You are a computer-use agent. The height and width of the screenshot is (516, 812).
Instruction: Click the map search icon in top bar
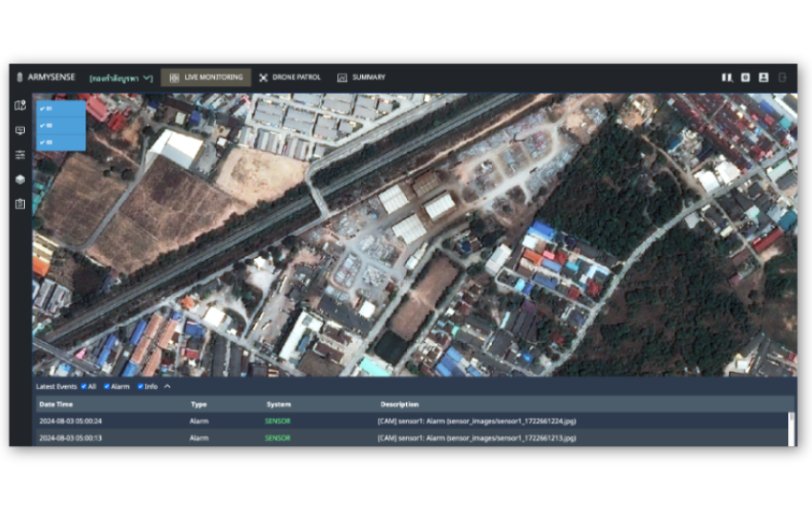pyautogui.click(x=727, y=77)
